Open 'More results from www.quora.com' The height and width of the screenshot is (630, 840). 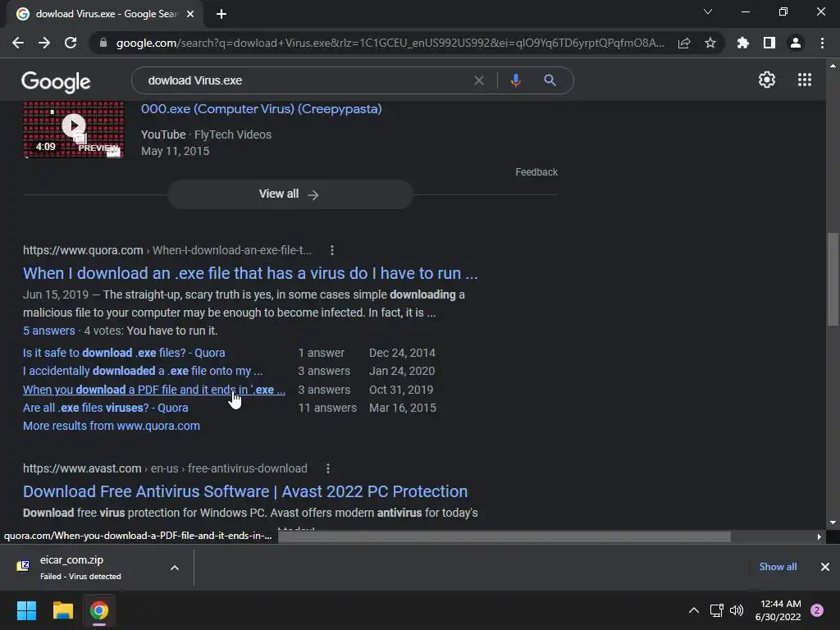[112, 426]
